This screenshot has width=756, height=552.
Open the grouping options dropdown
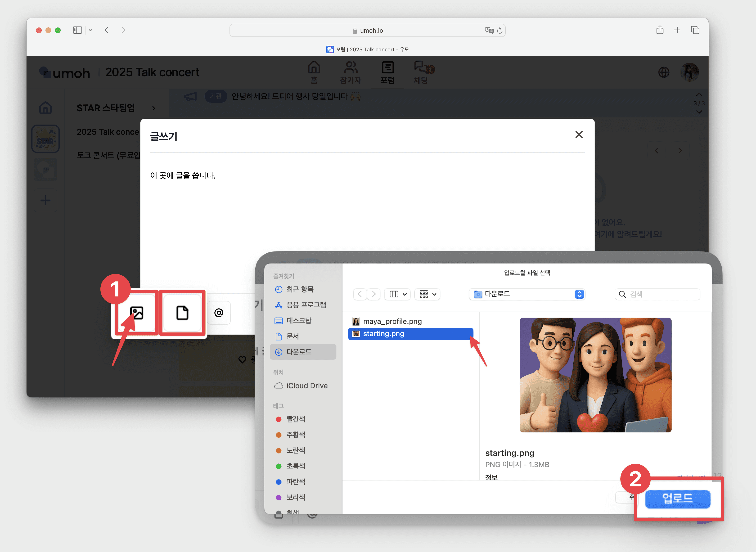tap(427, 294)
